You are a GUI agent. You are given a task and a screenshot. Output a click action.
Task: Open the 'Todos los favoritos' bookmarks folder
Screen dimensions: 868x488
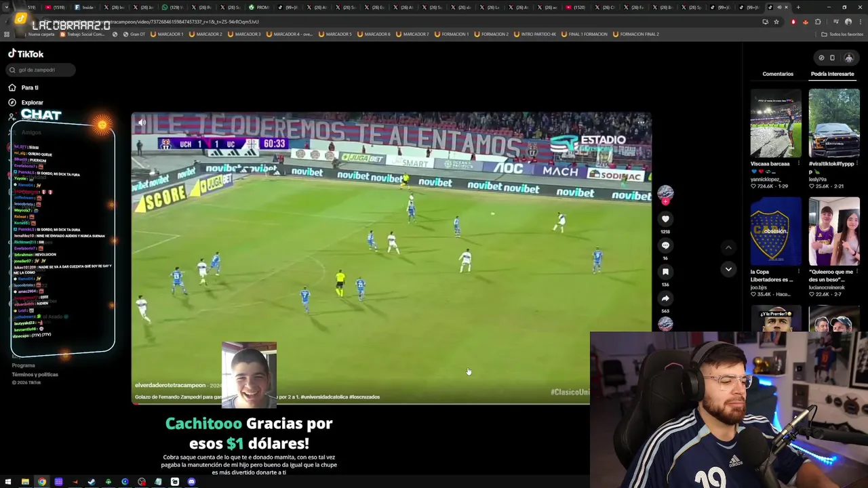tap(843, 34)
